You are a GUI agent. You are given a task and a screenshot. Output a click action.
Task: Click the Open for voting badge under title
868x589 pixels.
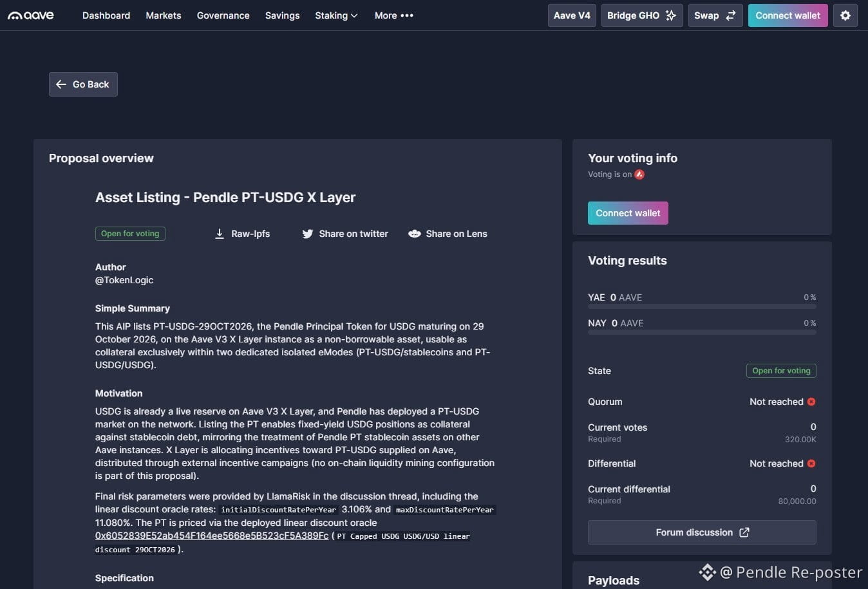coord(130,234)
